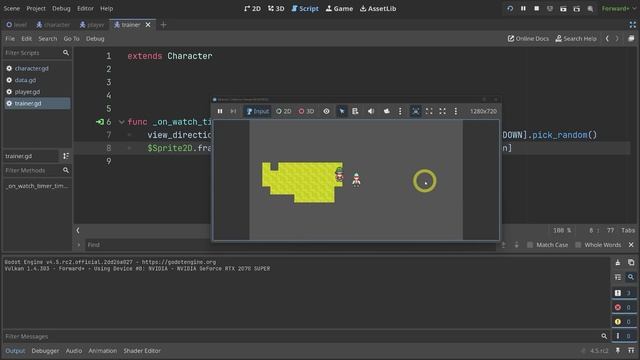Select 3D node selection mode in game window
The width and height of the screenshot is (640, 360).
pos(306,111)
